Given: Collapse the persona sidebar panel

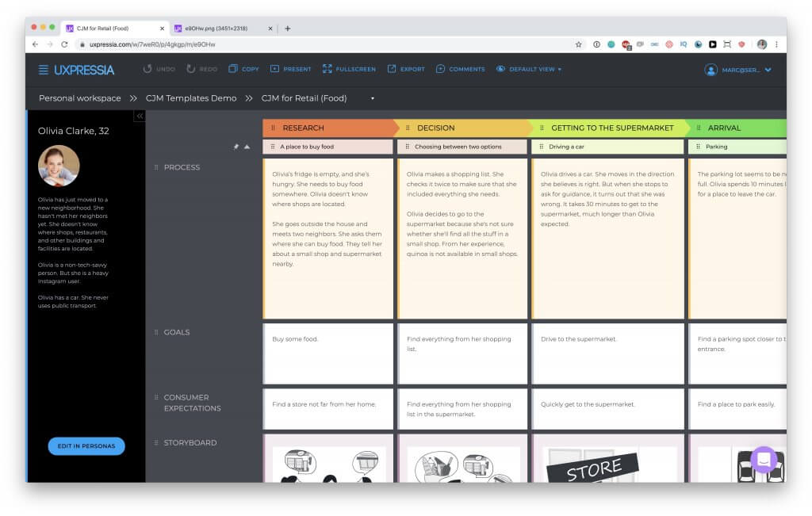Looking at the screenshot, I should click(x=140, y=117).
